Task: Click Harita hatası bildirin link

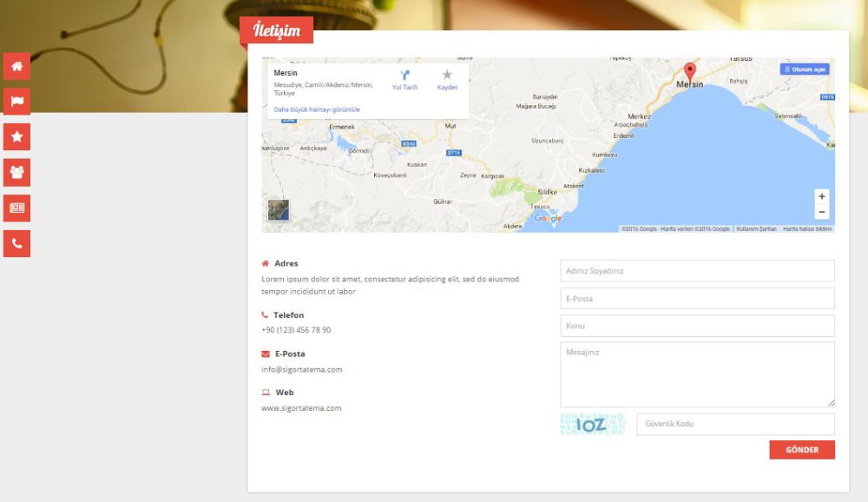Action: [x=807, y=228]
